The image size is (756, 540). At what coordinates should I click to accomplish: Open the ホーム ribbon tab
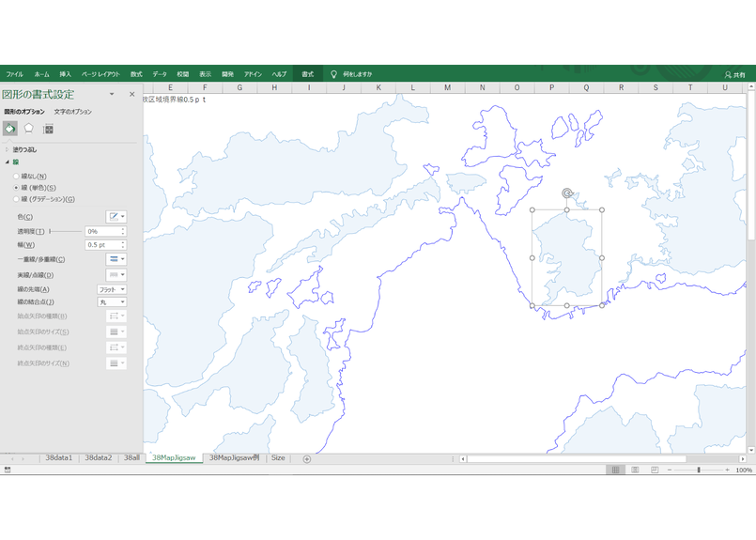pyautogui.click(x=41, y=74)
